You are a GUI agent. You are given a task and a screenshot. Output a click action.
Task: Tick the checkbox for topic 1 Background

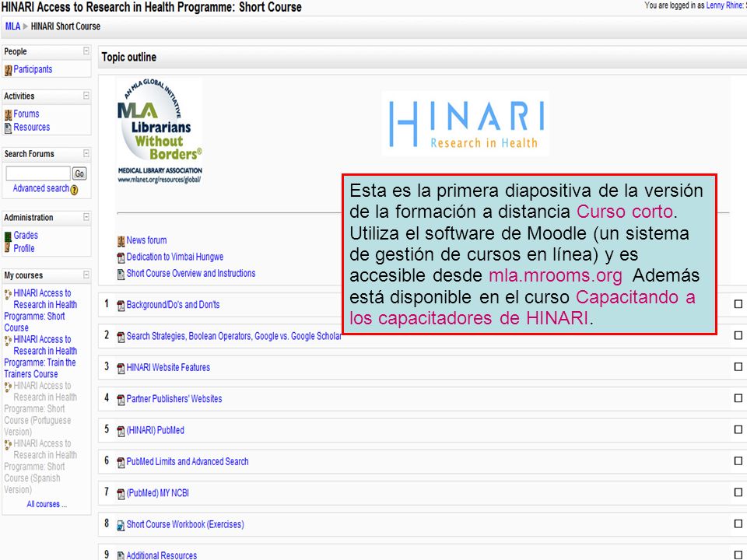tap(738, 304)
